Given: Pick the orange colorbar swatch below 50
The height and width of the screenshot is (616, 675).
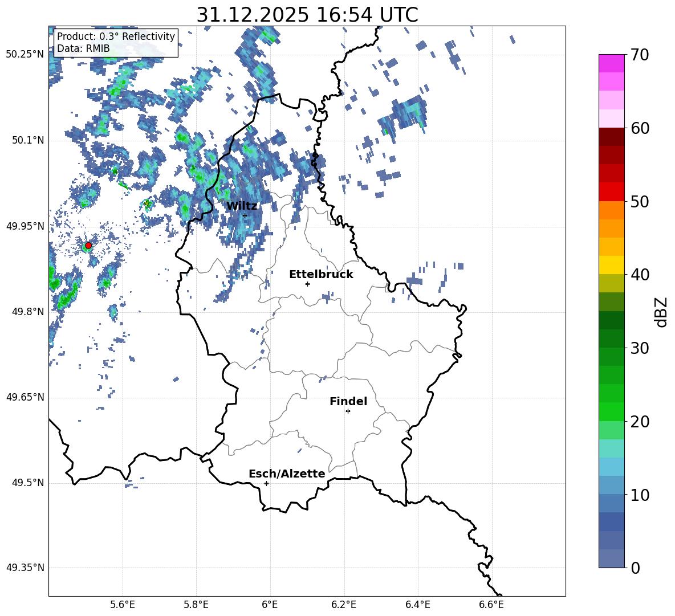Looking at the screenshot, I should [x=612, y=210].
